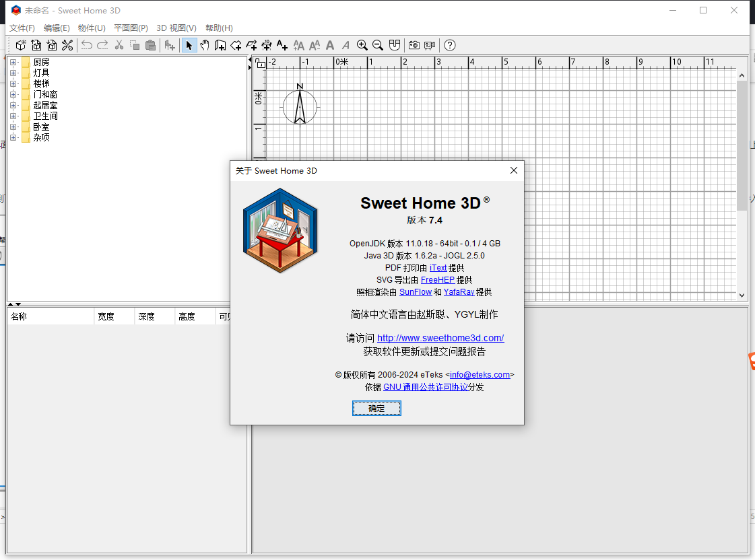The height and width of the screenshot is (560, 755).
Task: Expand the 灯具 category node
Action: click(13, 73)
